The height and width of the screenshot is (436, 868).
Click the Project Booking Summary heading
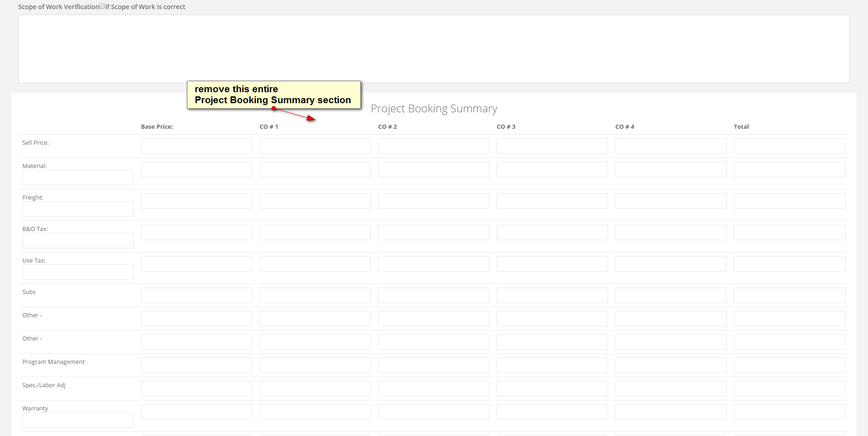tap(434, 109)
